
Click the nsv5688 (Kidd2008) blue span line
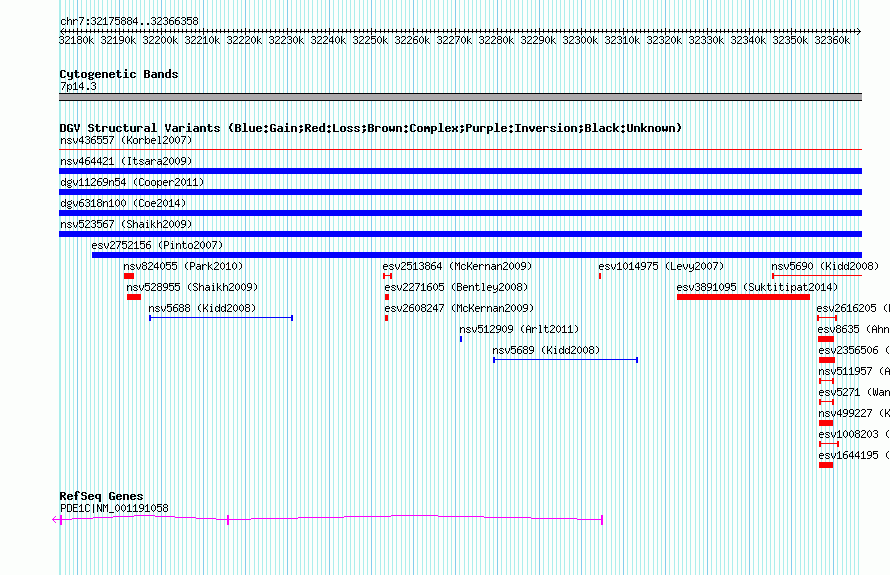(221, 318)
